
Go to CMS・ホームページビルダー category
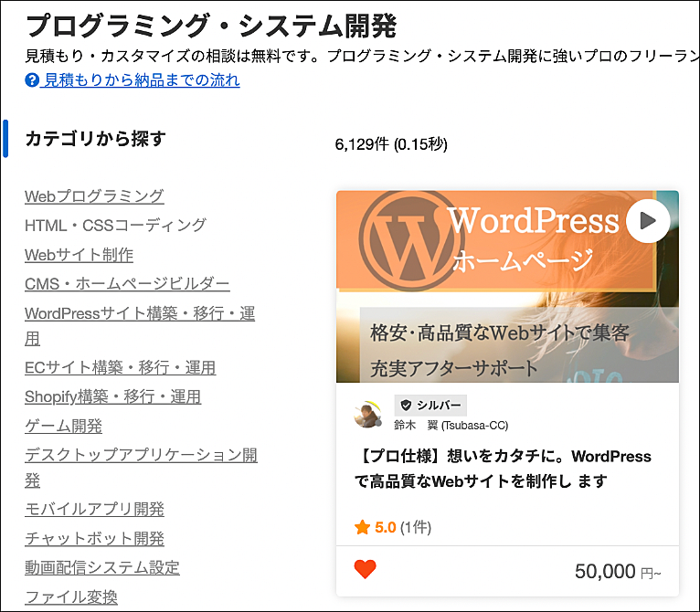pos(127,284)
